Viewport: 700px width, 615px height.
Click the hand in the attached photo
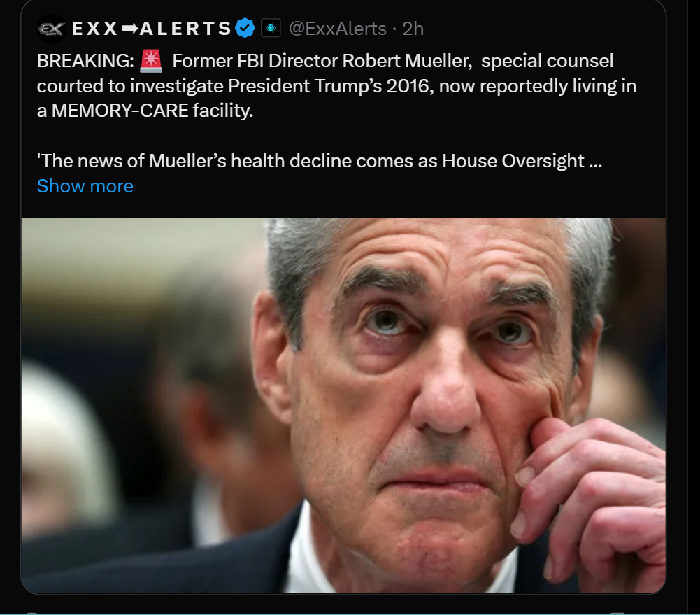pyautogui.click(x=594, y=496)
